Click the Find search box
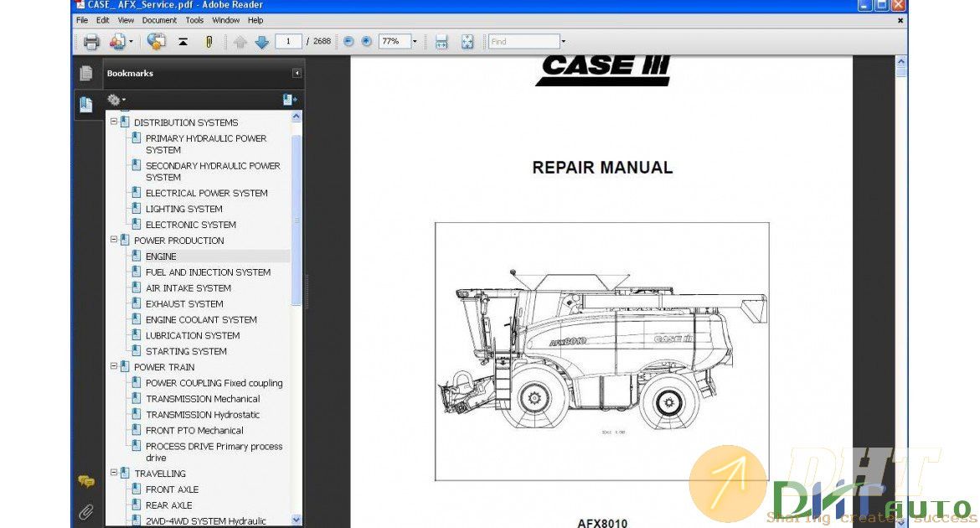This screenshot has width=980, height=528. point(524,41)
